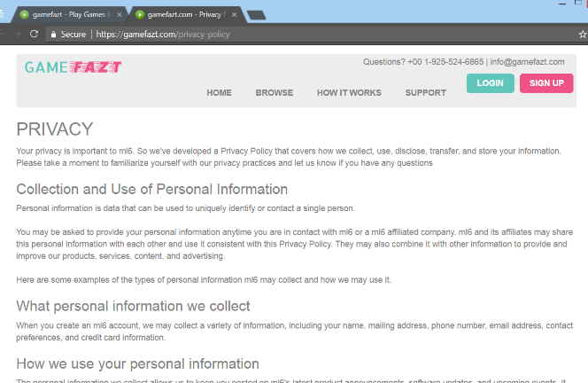The image size is (588, 383).
Task: Click the PRIVACY page heading
Action: 54,129
